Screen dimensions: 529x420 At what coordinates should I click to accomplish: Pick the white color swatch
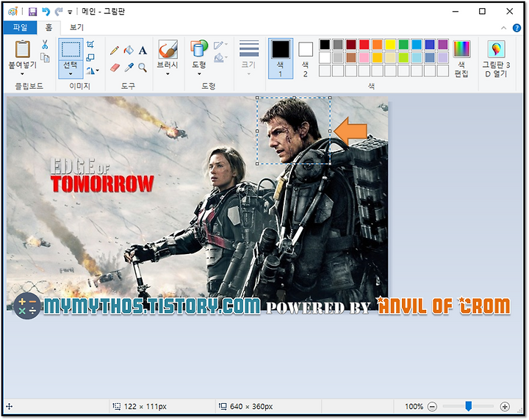(x=325, y=58)
